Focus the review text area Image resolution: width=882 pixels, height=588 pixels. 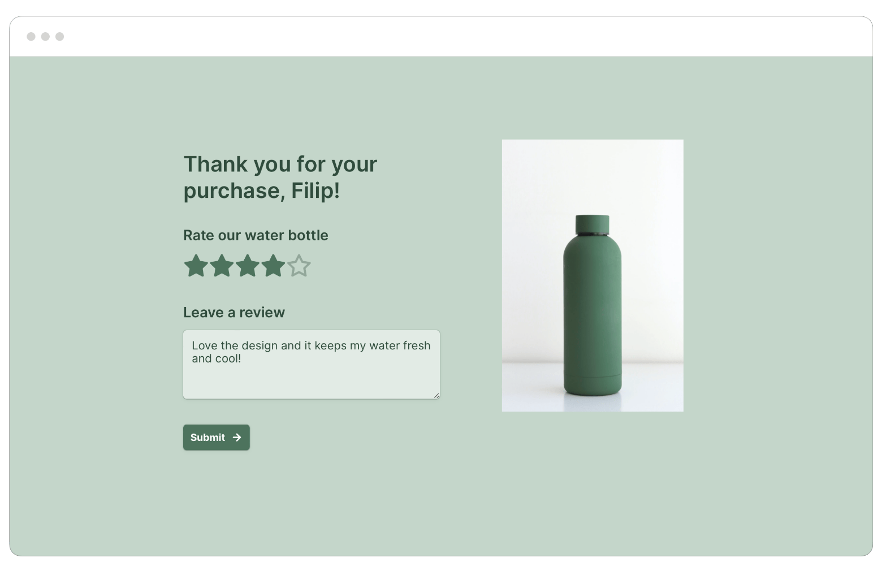point(312,365)
